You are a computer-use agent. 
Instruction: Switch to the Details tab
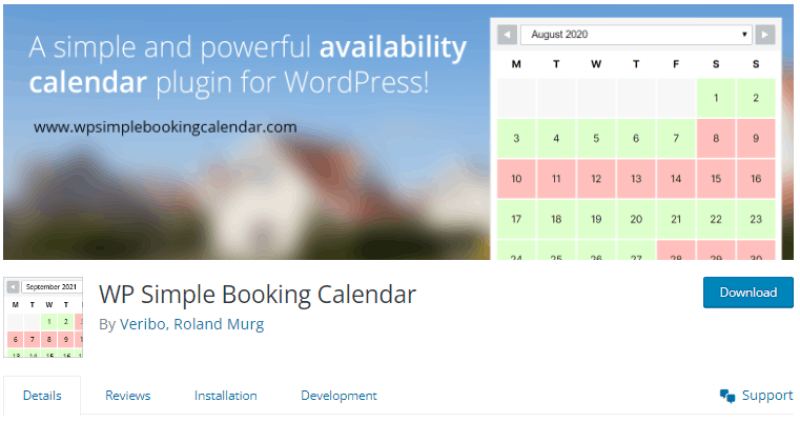coord(42,395)
